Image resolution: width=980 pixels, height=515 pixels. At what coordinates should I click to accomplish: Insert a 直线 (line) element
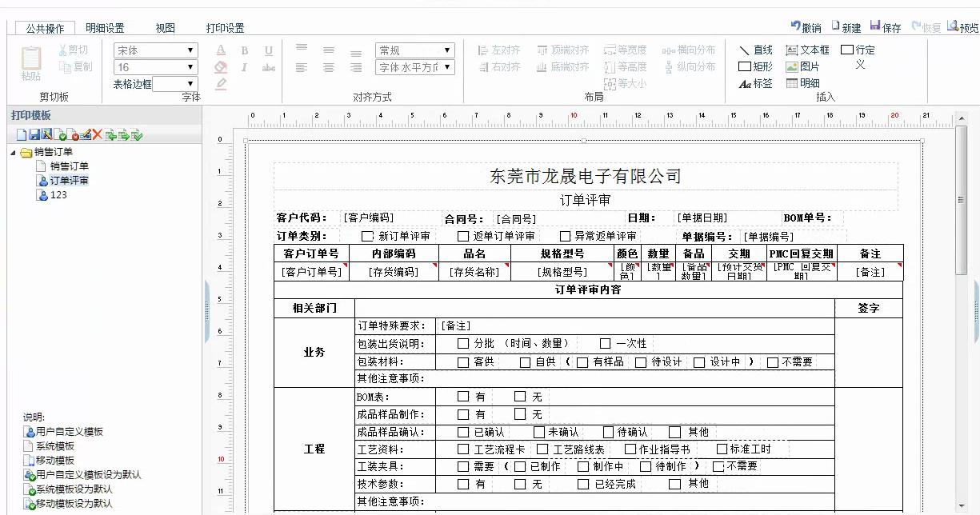(x=755, y=50)
